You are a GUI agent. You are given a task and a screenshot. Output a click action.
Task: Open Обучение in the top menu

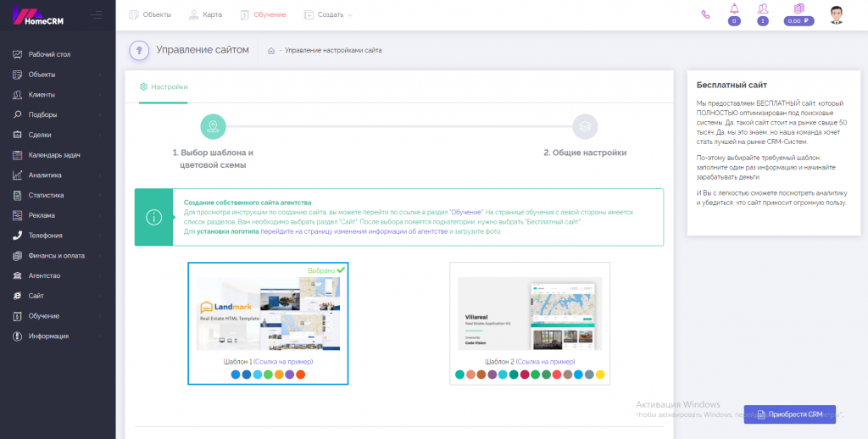point(264,15)
